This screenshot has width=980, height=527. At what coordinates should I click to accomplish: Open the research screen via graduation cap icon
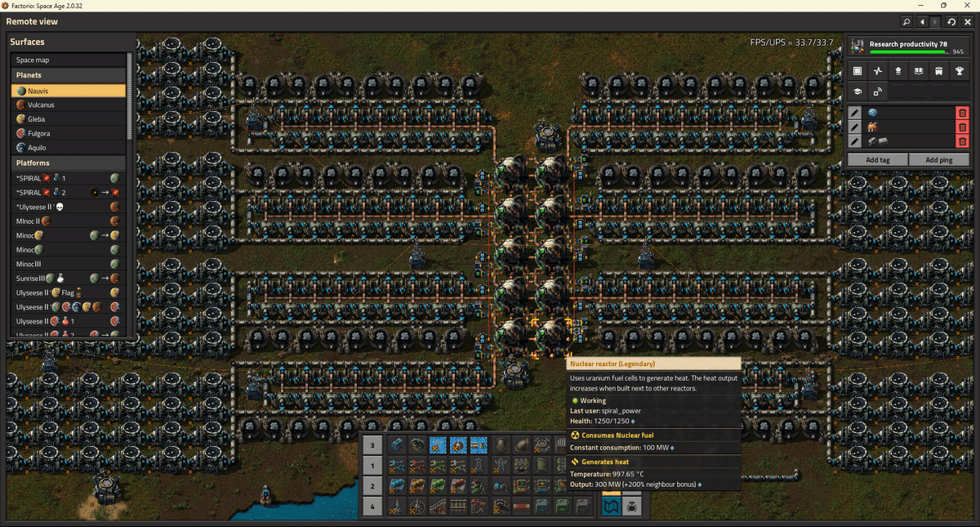click(857, 91)
